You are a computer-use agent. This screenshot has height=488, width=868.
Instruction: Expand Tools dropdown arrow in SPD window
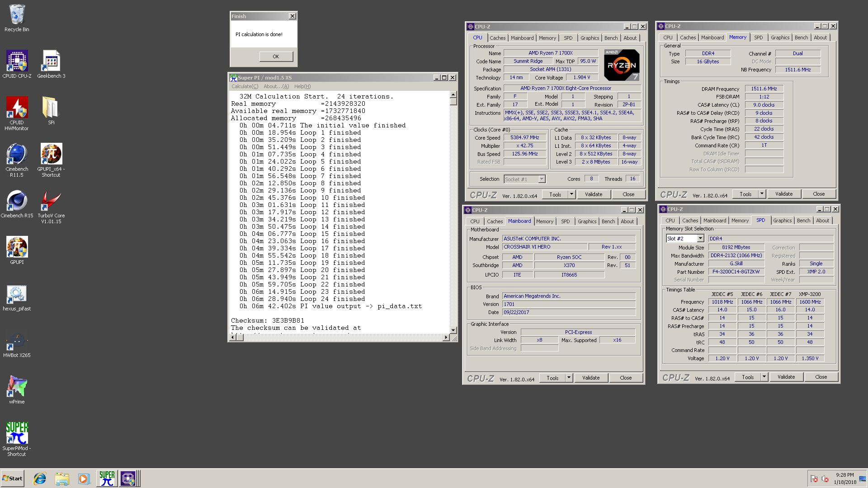(x=764, y=377)
